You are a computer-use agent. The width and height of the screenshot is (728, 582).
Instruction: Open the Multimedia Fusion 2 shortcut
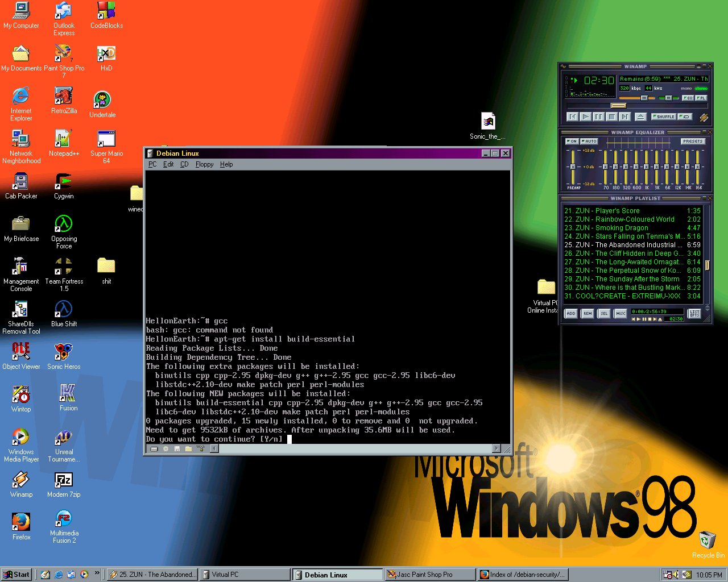click(64, 527)
